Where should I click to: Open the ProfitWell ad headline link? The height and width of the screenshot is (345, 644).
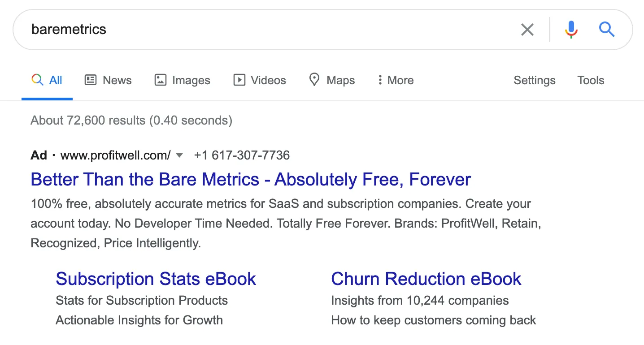250,179
